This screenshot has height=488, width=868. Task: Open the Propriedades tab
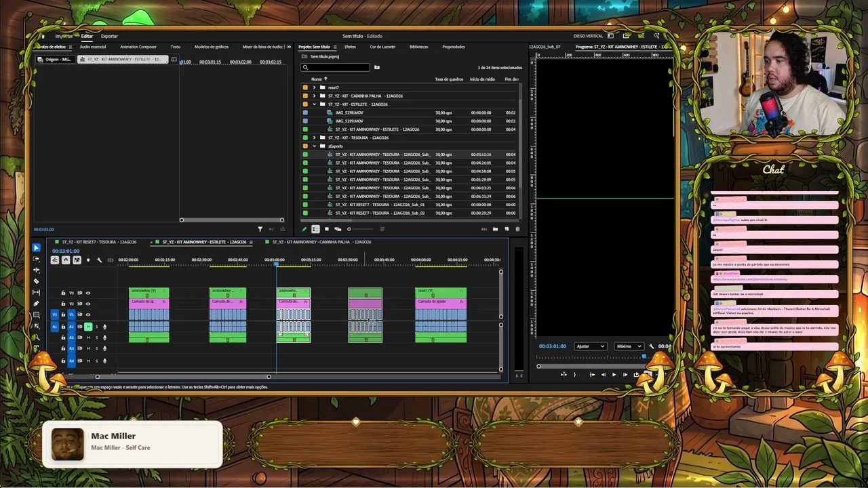tap(454, 47)
